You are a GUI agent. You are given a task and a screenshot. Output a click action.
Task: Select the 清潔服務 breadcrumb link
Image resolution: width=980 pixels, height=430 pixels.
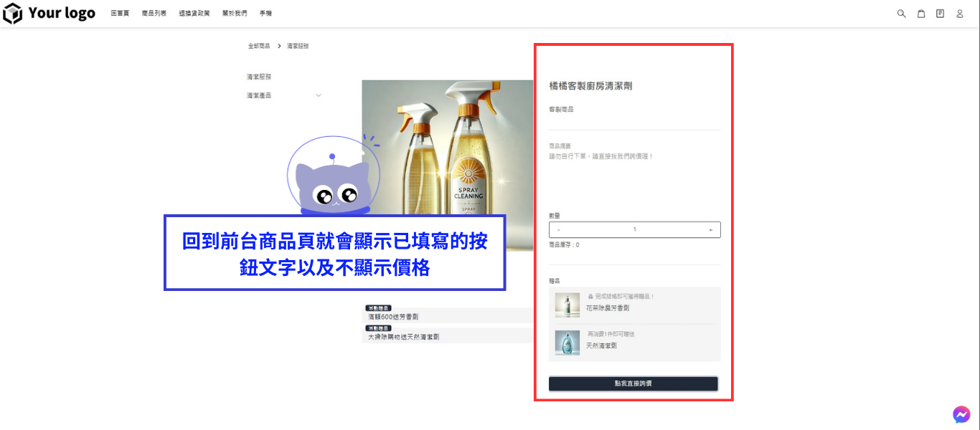point(298,46)
